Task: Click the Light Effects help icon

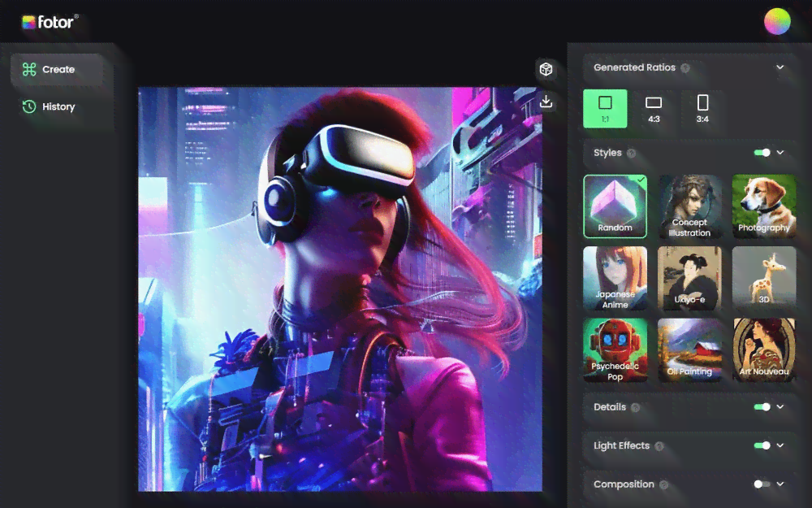Action: click(x=659, y=446)
